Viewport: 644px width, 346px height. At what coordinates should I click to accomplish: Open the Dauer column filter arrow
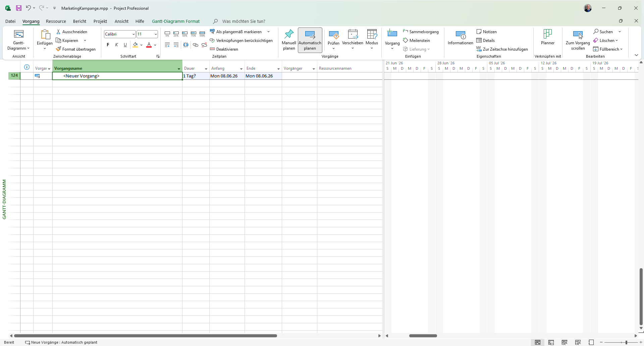click(x=206, y=69)
